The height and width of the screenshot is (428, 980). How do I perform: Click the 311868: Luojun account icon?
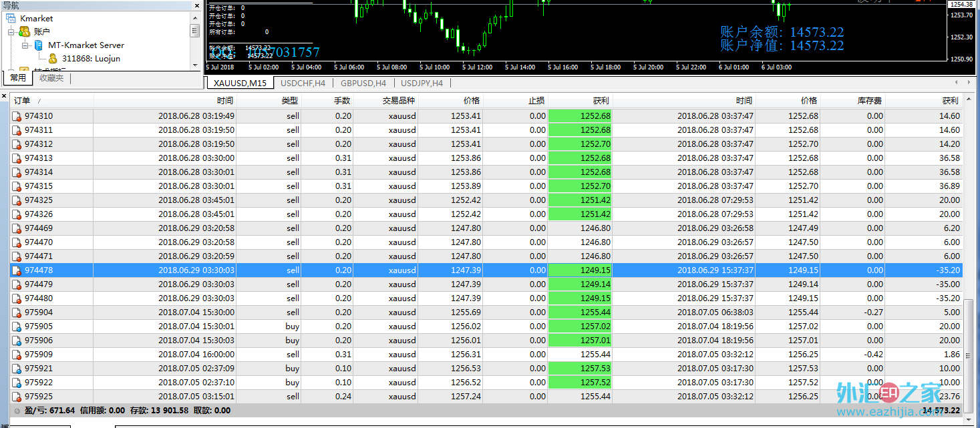click(x=53, y=58)
